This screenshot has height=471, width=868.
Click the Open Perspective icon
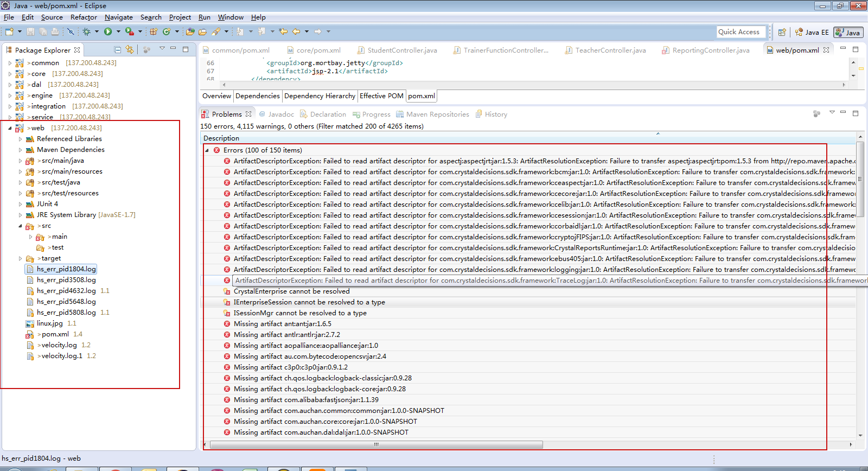(x=782, y=33)
